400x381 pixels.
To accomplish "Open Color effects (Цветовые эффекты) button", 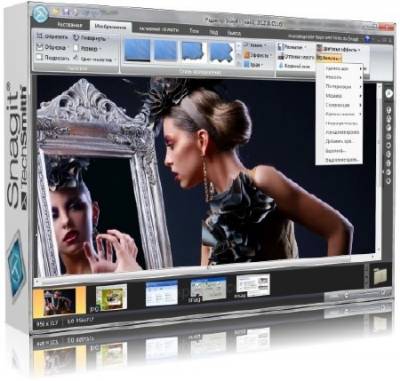I will click(338, 49).
